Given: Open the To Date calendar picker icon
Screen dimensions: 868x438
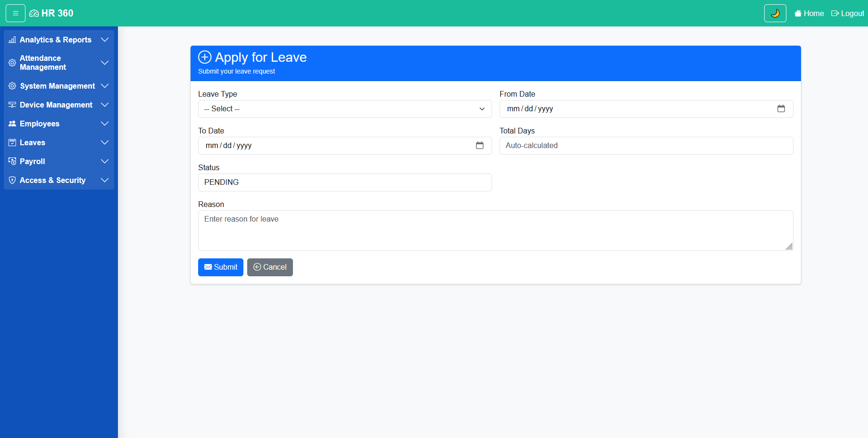Looking at the screenshot, I should [480, 146].
